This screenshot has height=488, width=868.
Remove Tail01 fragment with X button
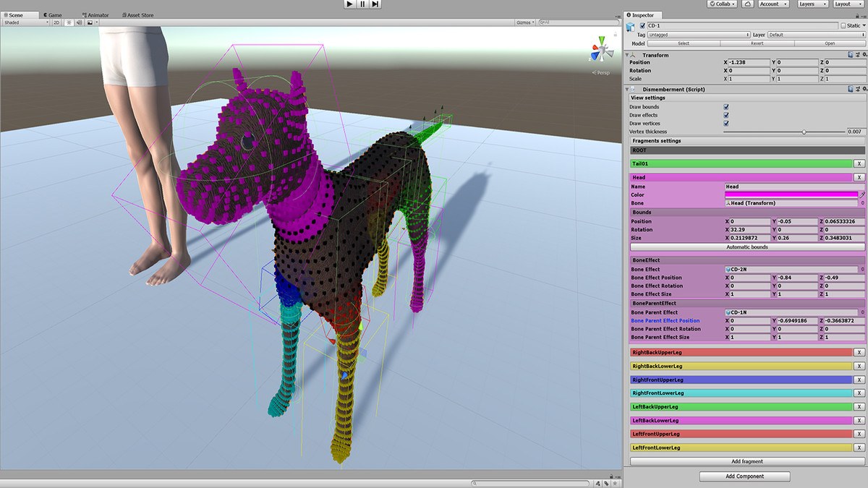(x=859, y=163)
